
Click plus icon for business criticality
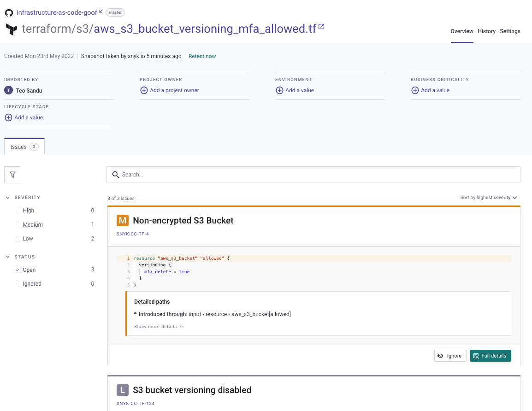tap(415, 90)
